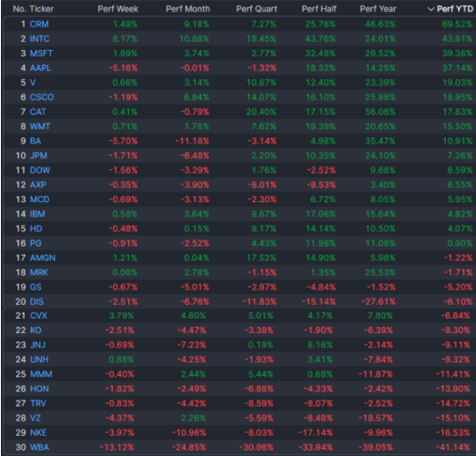
Task: Open the JNJ ticker link
Action: [37, 345]
